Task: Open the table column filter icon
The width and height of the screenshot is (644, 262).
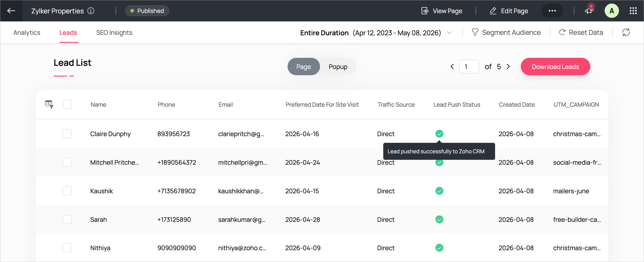Action: click(49, 104)
